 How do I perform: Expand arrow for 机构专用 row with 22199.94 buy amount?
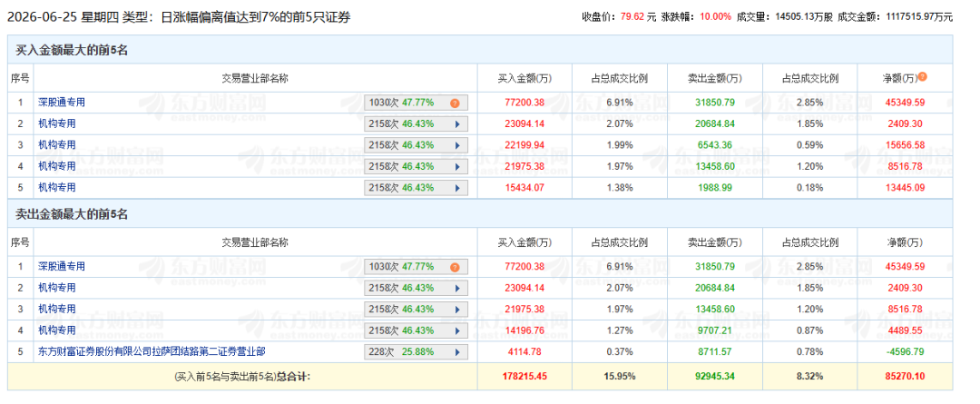pos(457,145)
